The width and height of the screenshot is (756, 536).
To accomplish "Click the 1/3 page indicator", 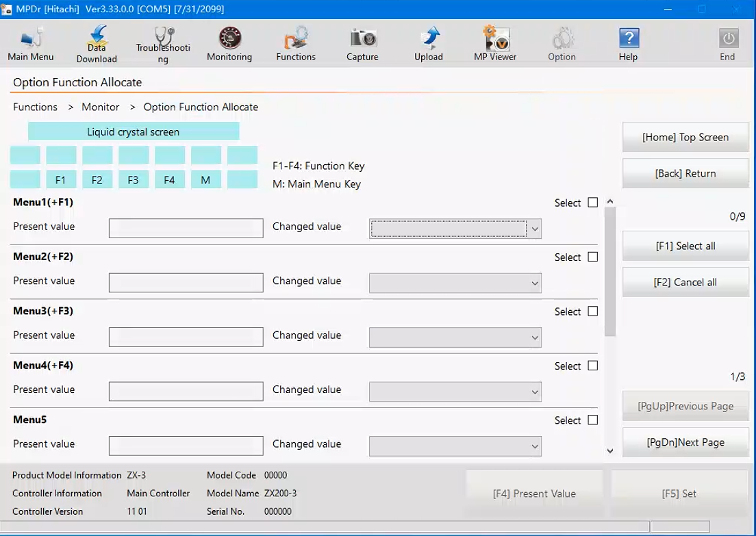I will coord(738,377).
